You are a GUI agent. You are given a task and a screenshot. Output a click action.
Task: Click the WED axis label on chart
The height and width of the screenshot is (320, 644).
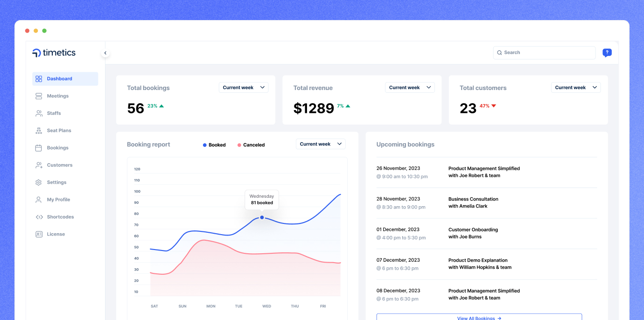coord(266,306)
